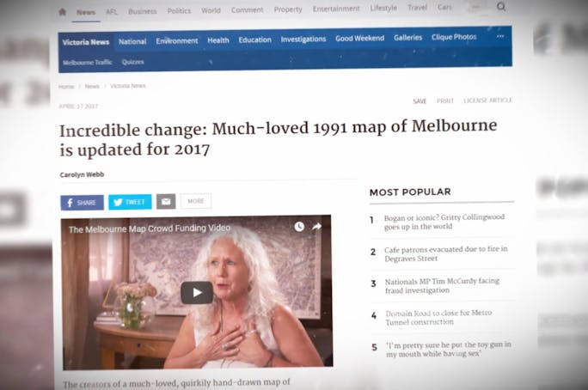The image size is (588, 390).
Task: Open Melbourne Traffic link
Action: (88, 62)
